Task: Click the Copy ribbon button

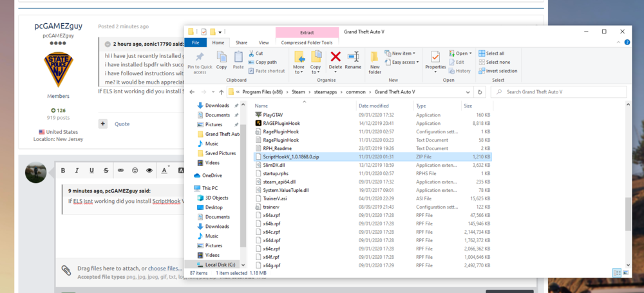Action: click(x=222, y=60)
